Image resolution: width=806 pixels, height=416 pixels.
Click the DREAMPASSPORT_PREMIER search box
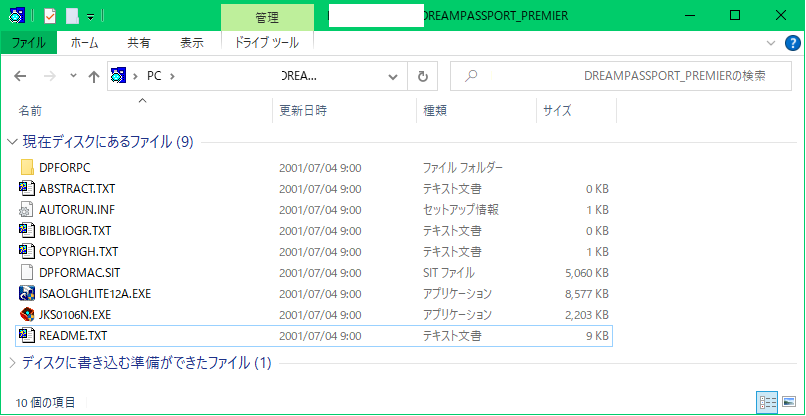click(x=621, y=77)
